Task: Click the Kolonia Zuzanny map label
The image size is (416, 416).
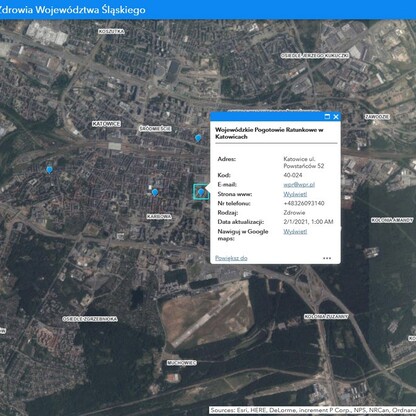Action: [x=326, y=316]
